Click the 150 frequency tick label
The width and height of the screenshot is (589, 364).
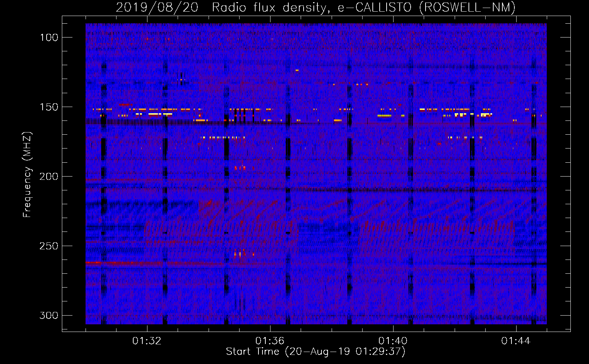point(49,107)
